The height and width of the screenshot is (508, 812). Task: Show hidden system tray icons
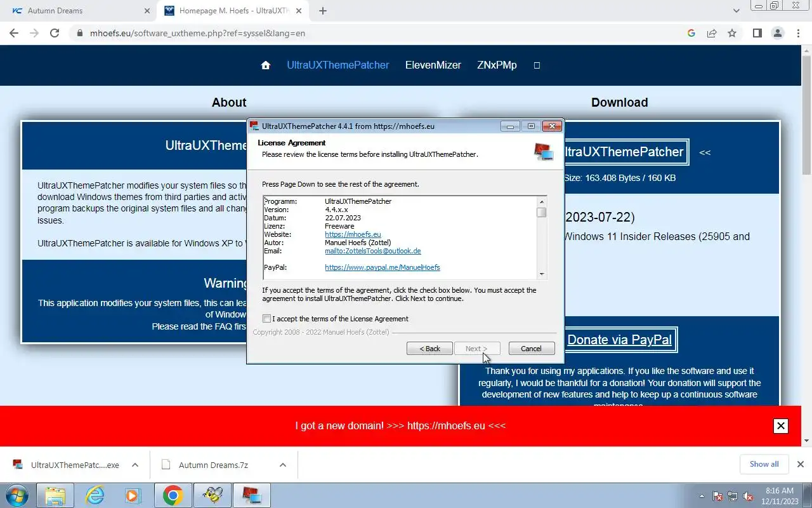[x=702, y=496]
